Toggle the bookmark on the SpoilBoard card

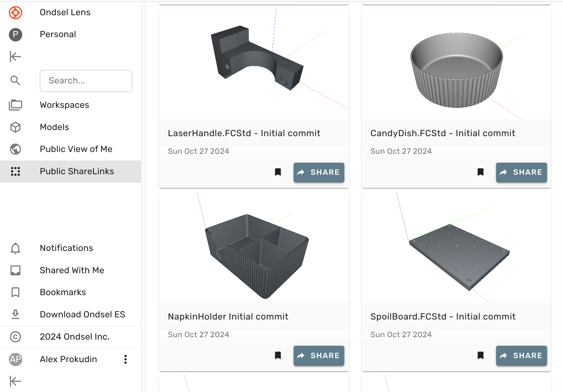480,355
